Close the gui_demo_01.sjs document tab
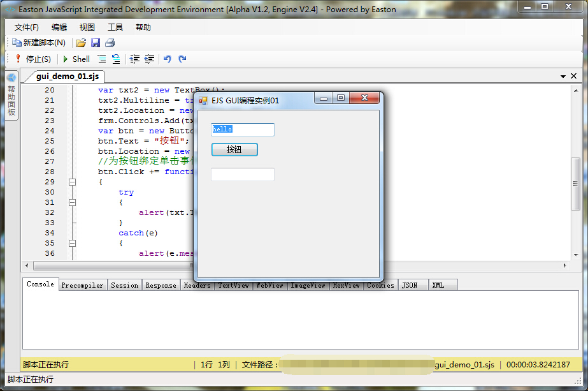 pos(573,76)
